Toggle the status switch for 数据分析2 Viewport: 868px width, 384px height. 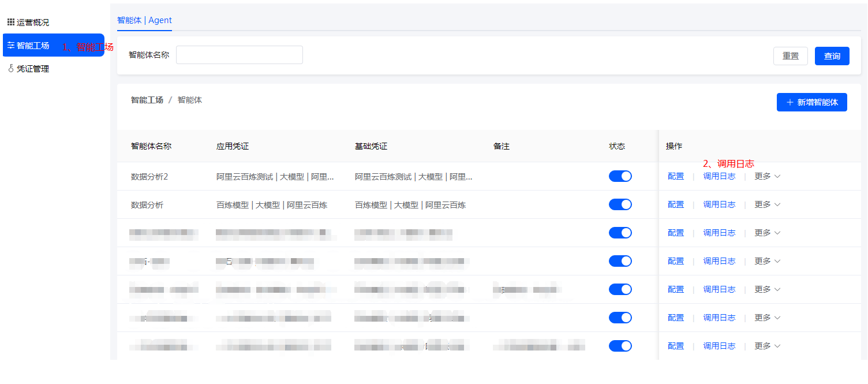(x=620, y=176)
